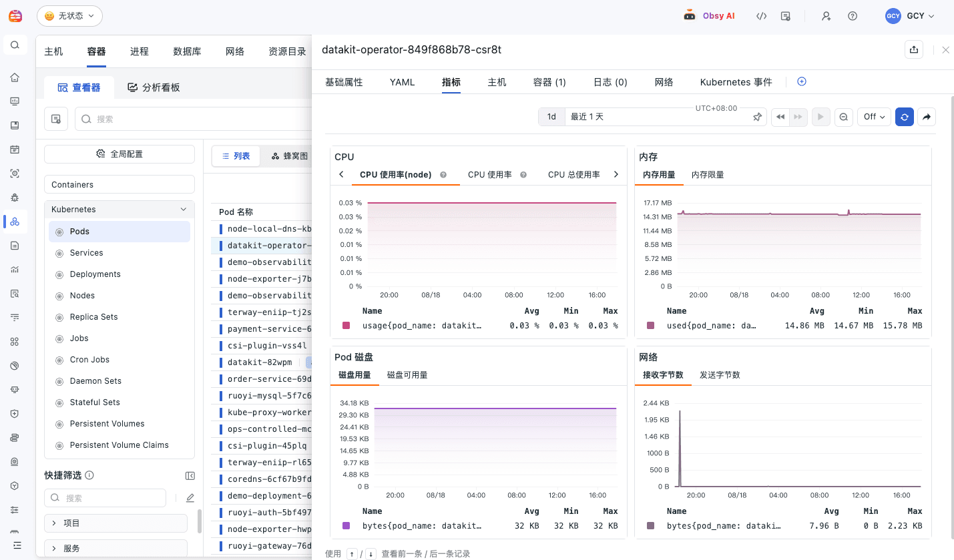Click the code snippet icon in header
The image size is (954, 560).
[761, 16]
